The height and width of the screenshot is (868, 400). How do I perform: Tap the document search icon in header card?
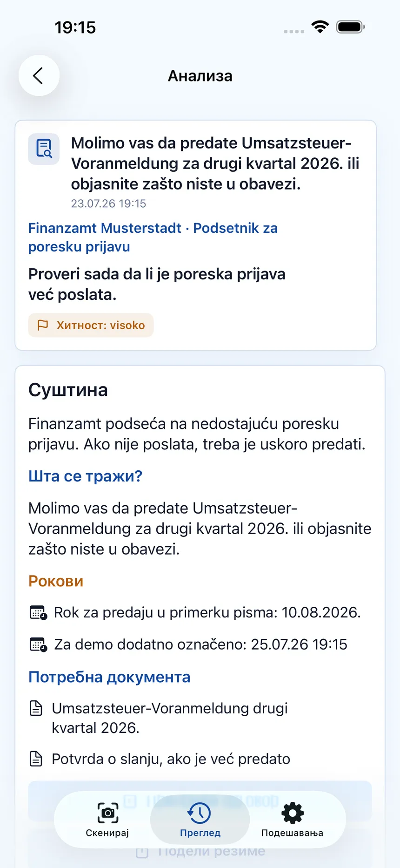click(44, 149)
